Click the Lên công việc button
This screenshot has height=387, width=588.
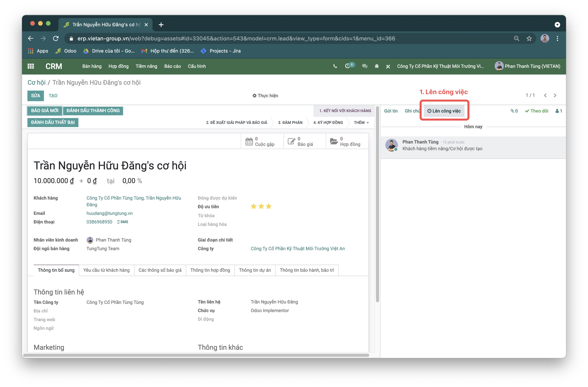pos(444,111)
